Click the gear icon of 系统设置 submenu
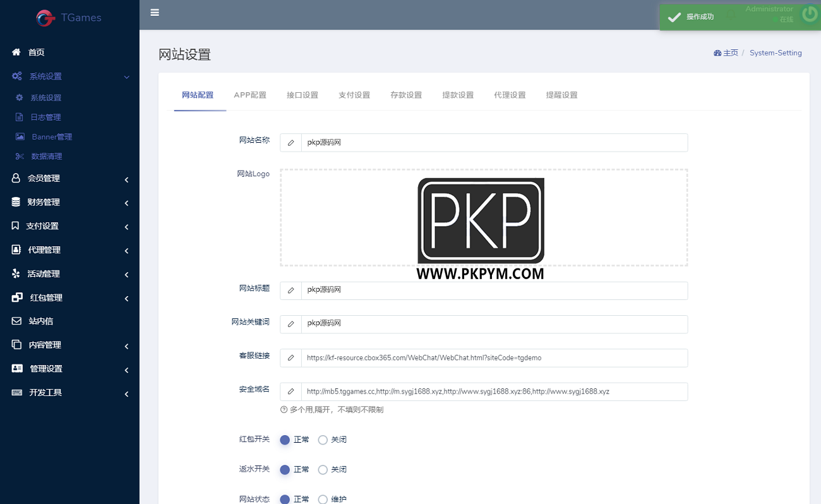 20,98
